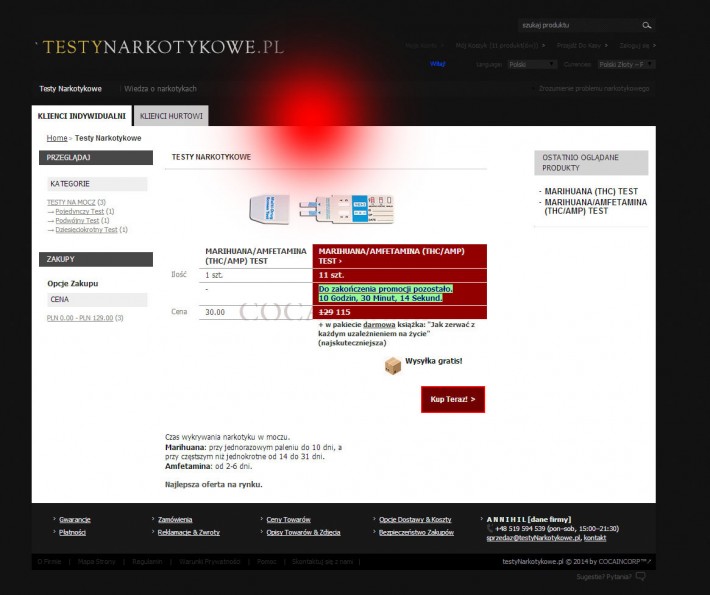Switch to Klienci Hurtowi tab
This screenshot has width=710, height=595.
pos(171,116)
